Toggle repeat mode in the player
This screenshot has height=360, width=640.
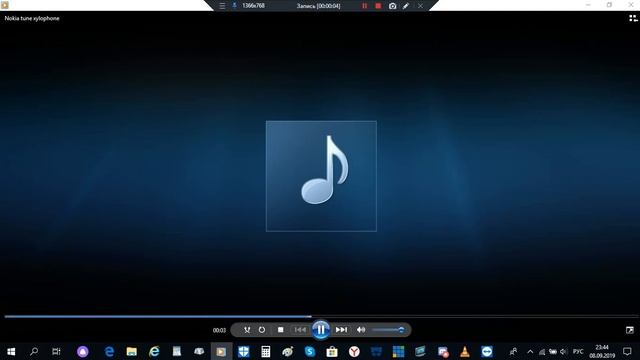[262, 330]
